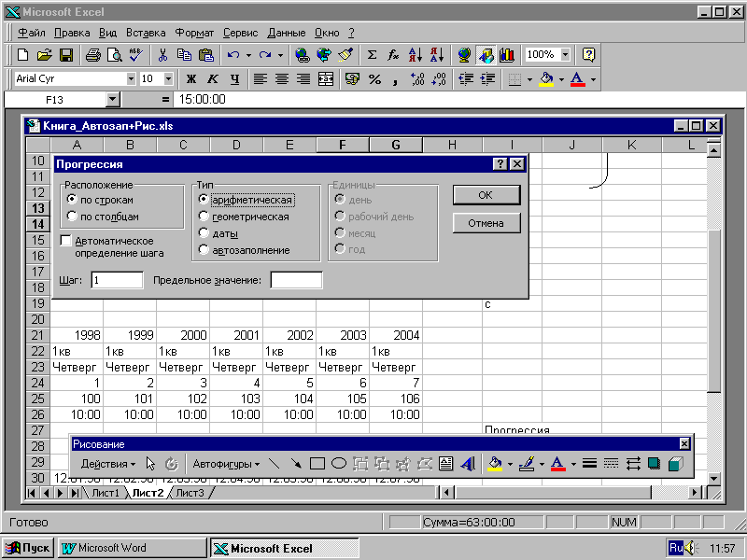Image resolution: width=747 pixels, height=560 pixels.
Task: Paste from clipboard icon
Action: (205, 55)
